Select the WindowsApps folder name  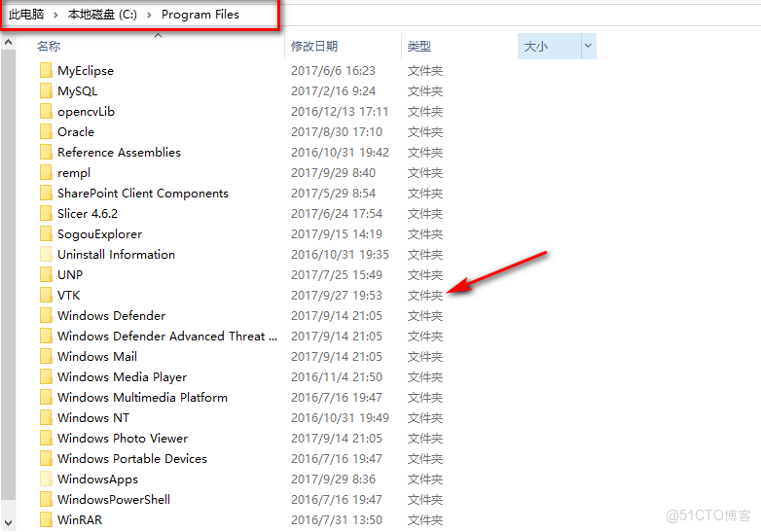click(x=97, y=479)
